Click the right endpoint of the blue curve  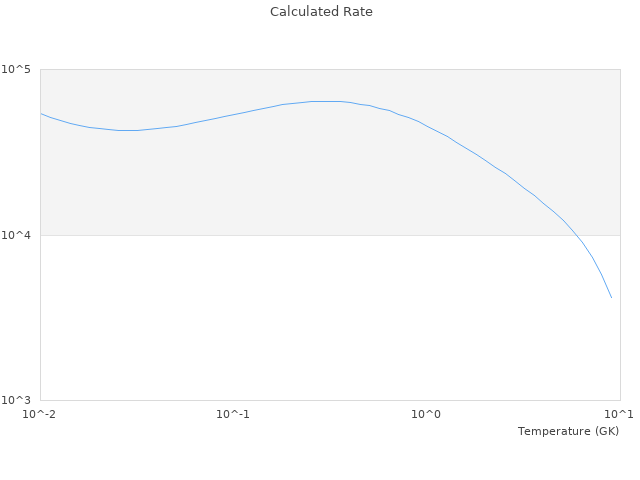[611, 297]
